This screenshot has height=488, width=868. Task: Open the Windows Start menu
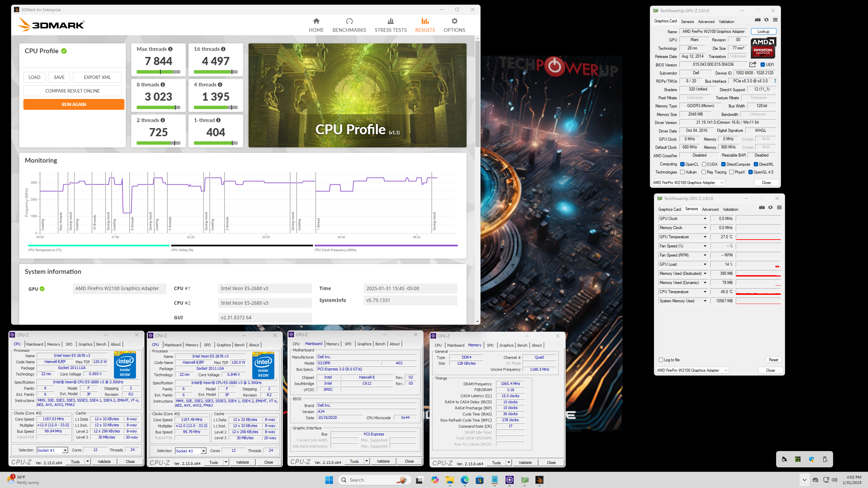329,480
